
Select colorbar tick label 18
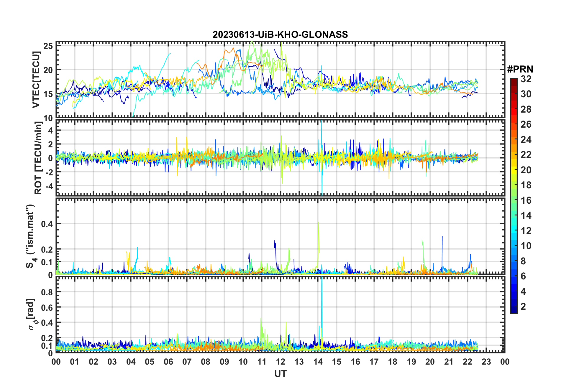pyautogui.click(x=526, y=185)
